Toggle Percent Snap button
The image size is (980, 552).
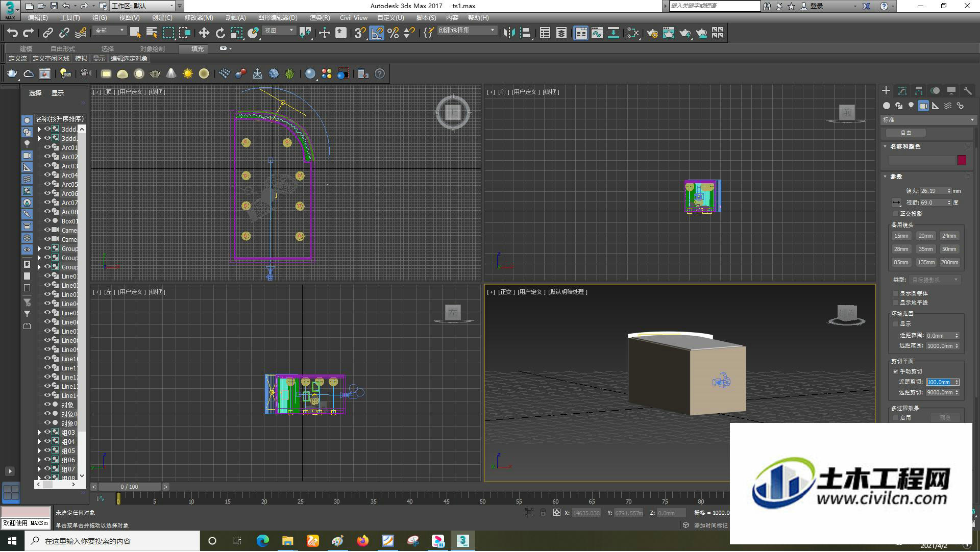tap(393, 33)
